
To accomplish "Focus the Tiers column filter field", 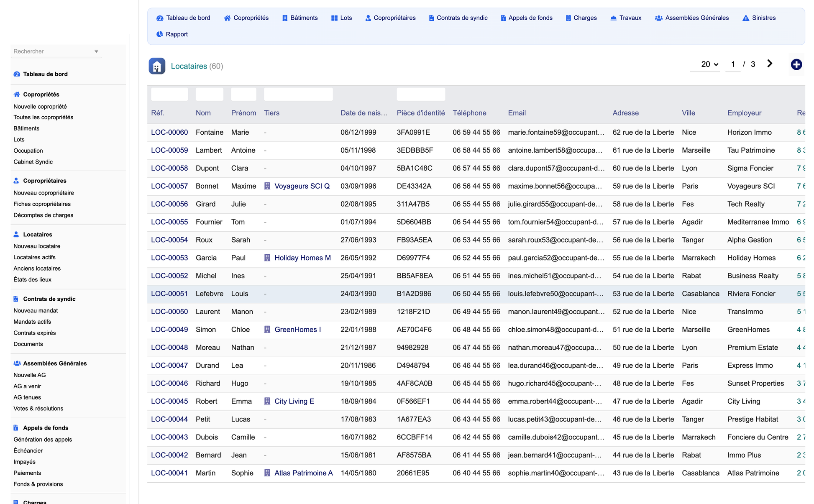I will pyautogui.click(x=298, y=94).
